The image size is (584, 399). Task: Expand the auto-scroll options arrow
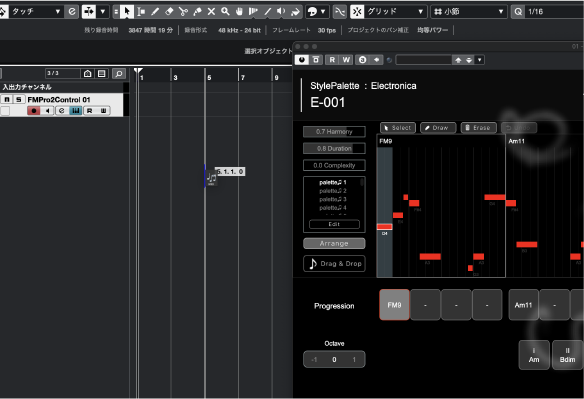(x=102, y=12)
